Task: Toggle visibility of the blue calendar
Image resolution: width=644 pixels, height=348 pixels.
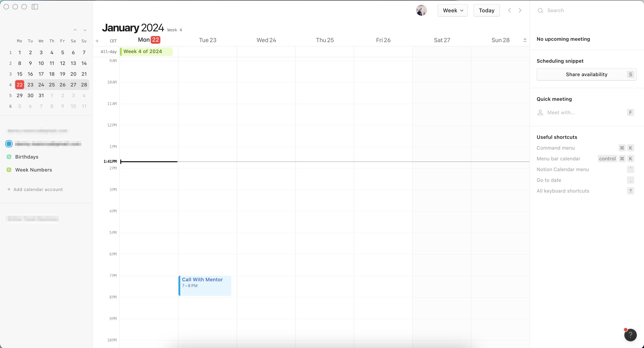Action: 9,144
